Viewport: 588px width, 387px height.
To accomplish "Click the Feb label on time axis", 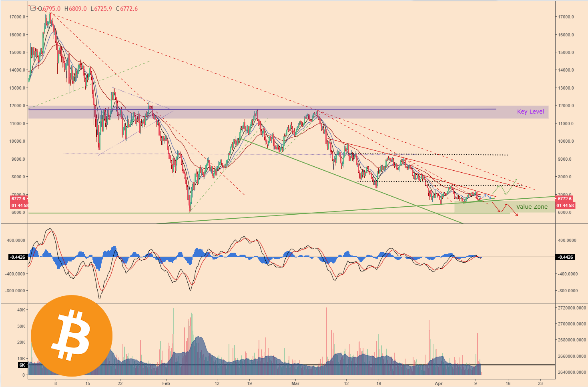I will coord(166,383).
